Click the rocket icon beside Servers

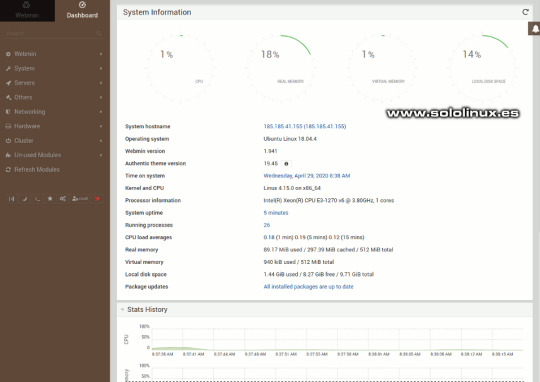coord(8,83)
